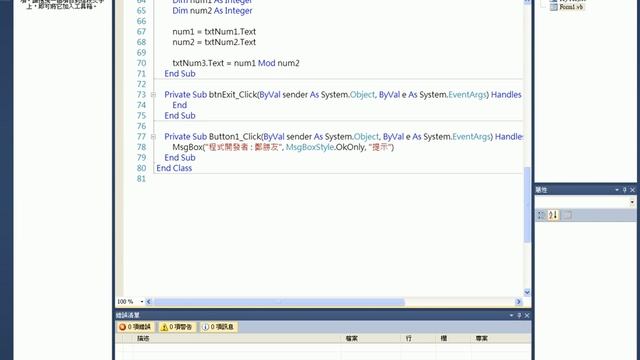Click the code editor vertical scrollbar thumb
This screenshot has height=360, width=640.
point(527,204)
